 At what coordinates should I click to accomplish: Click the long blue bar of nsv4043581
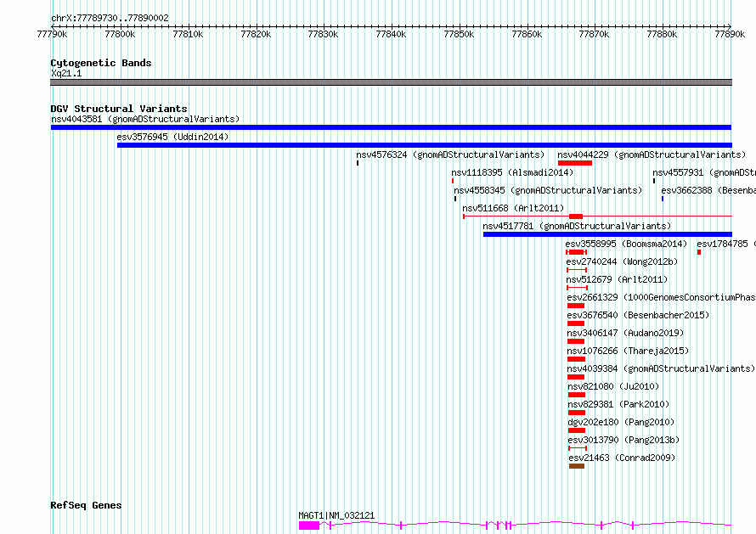tap(391, 127)
